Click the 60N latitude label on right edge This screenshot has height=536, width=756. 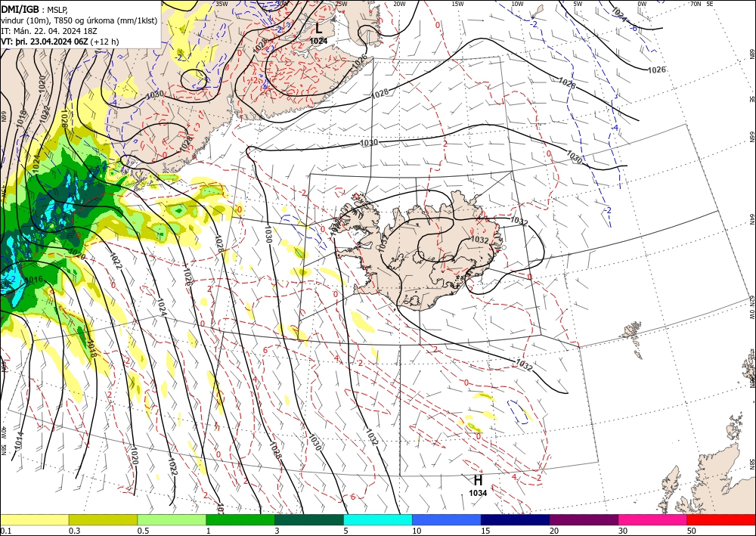(x=751, y=382)
